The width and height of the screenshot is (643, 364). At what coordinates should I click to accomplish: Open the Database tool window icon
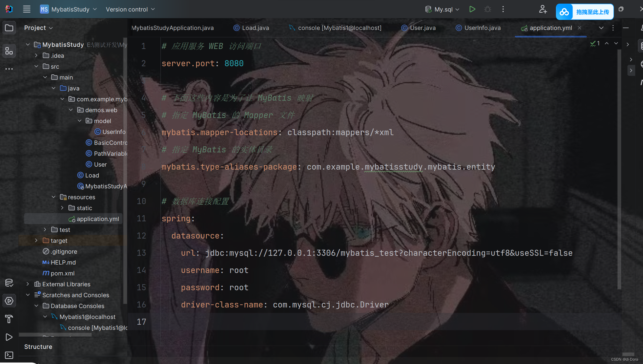pos(9,283)
